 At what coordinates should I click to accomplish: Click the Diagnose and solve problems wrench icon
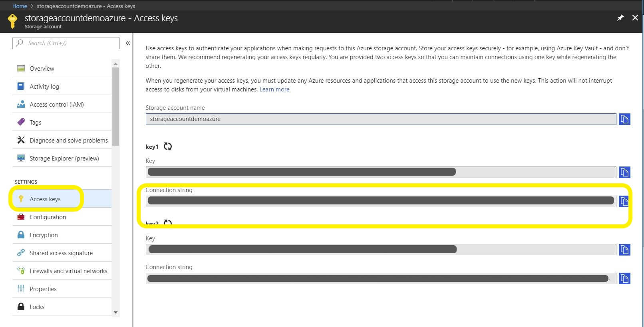pos(21,140)
